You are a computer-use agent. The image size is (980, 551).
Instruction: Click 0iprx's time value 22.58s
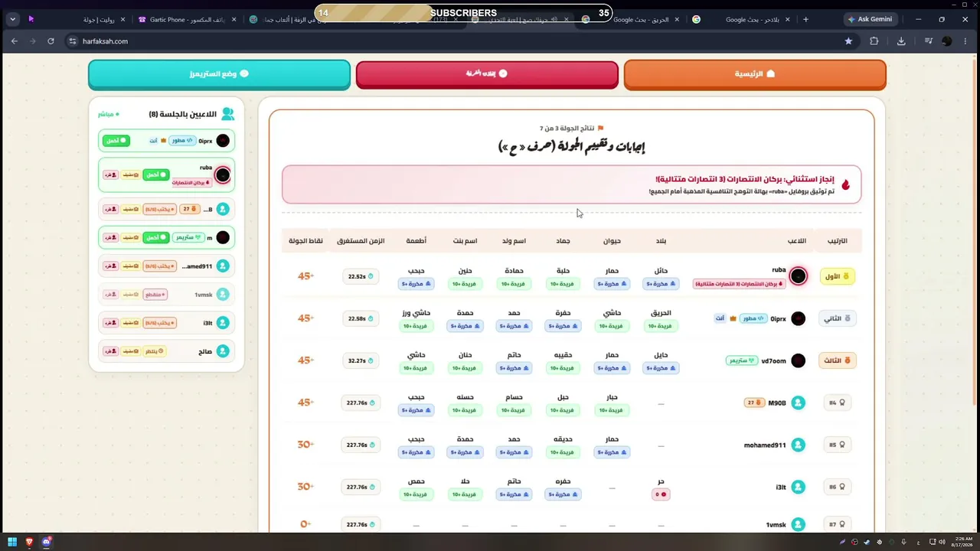pos(360,318)
